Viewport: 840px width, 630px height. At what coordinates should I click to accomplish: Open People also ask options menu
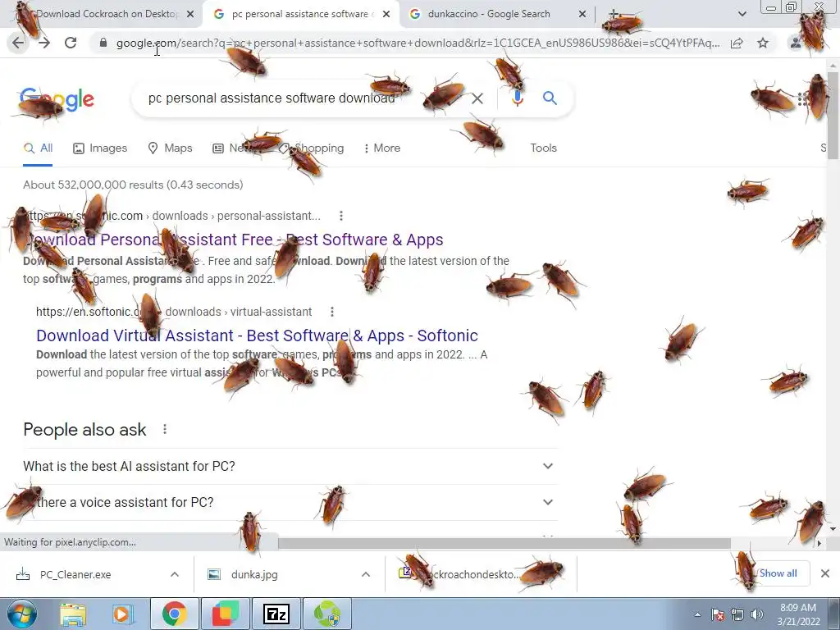(x=165, y=429)
